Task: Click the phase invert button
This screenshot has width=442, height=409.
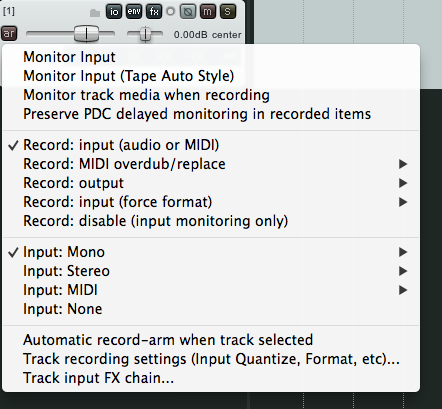Action: (x=188, y=12)
